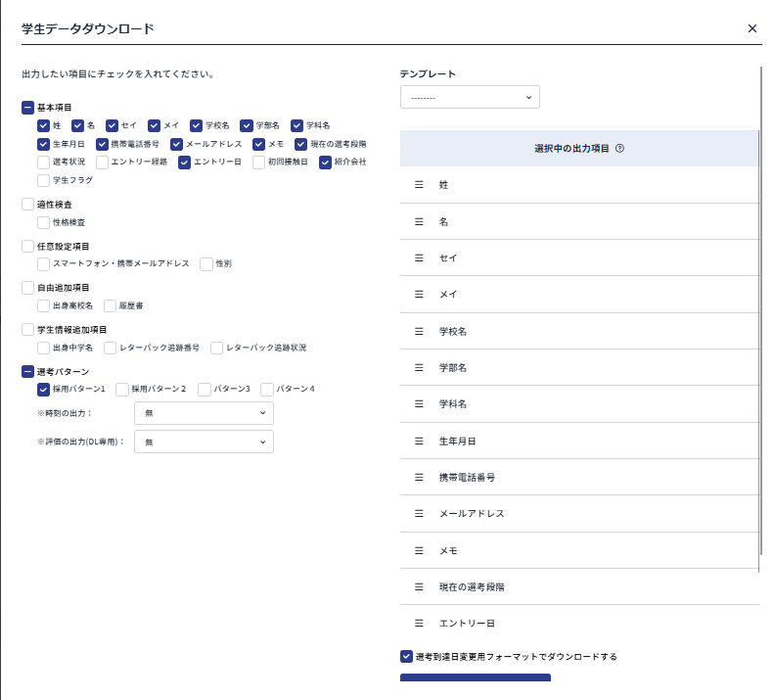
Task: Check the 性別 checkbox
Action: (206, 264)
